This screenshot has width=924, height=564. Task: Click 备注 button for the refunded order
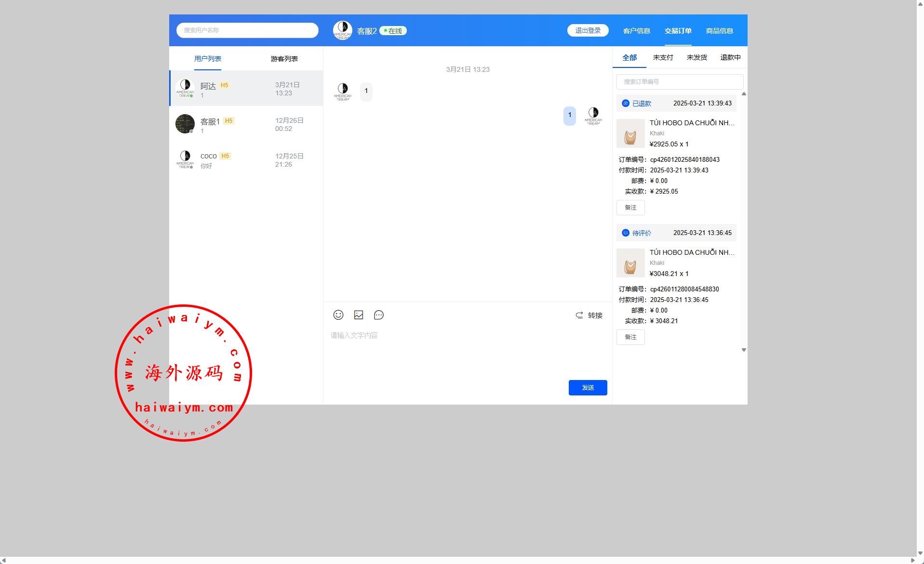[630, 208]
